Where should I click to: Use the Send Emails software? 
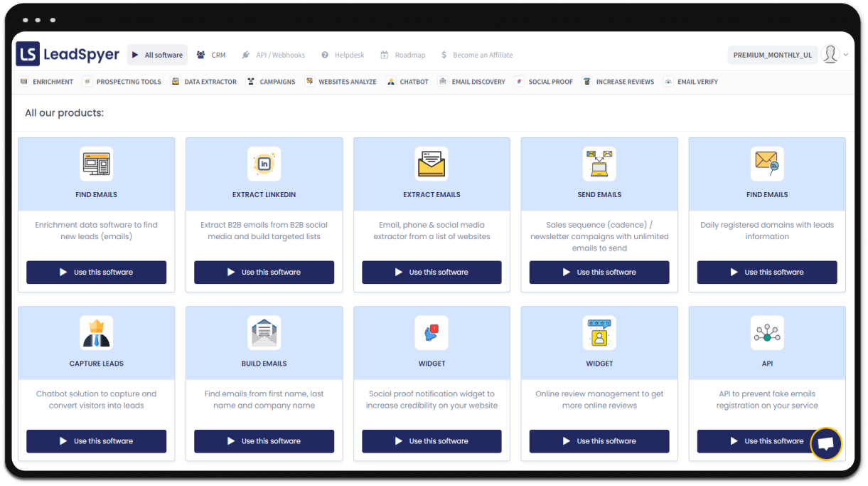(599, 273)
